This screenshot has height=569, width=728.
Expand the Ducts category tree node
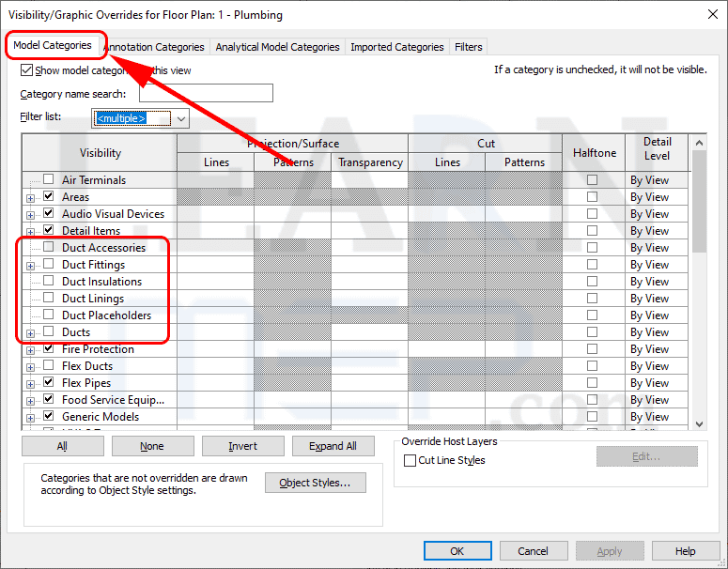click(30, 332)
